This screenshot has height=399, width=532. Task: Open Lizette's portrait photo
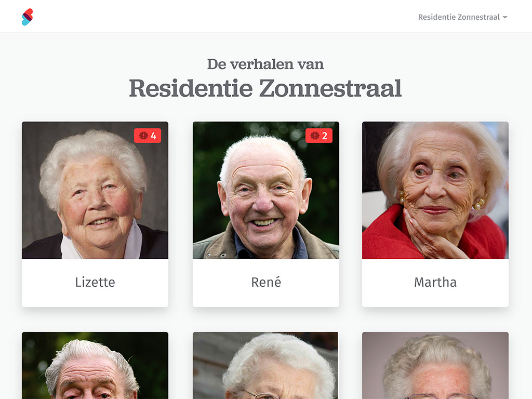point(95,190)
